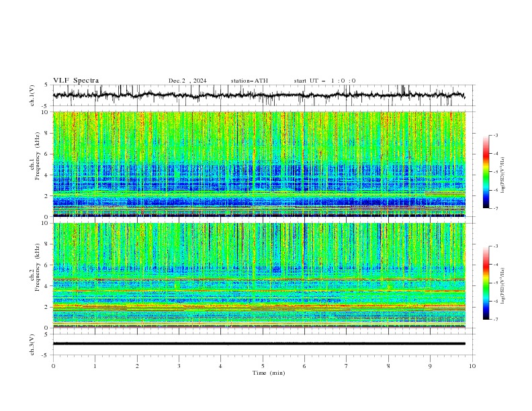Viewport: 532px width, 411px height.
Task: Select the date text "Dec.2 , 2024"
Action: 187,81
